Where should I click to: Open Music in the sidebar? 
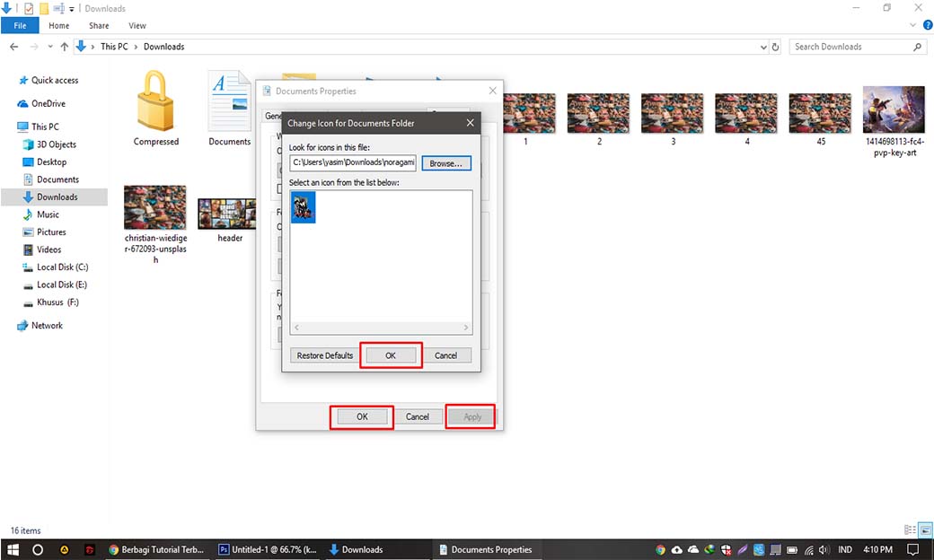[41, 214]
